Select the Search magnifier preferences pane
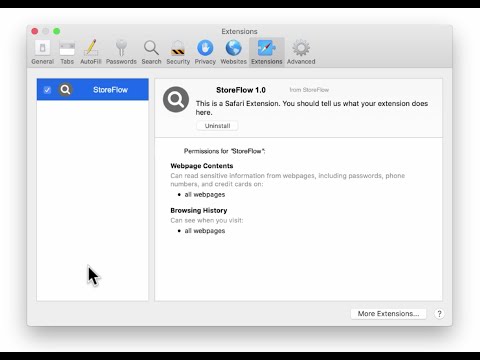Screen dimensions: 480x360 (x=151, y=52)
